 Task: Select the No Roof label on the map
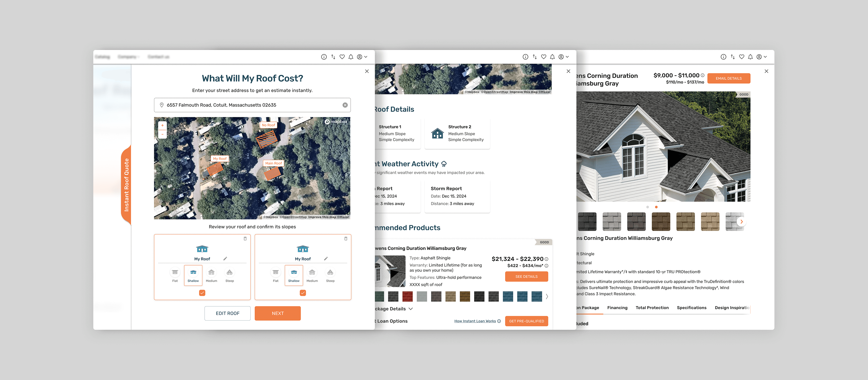coord(268,125)
